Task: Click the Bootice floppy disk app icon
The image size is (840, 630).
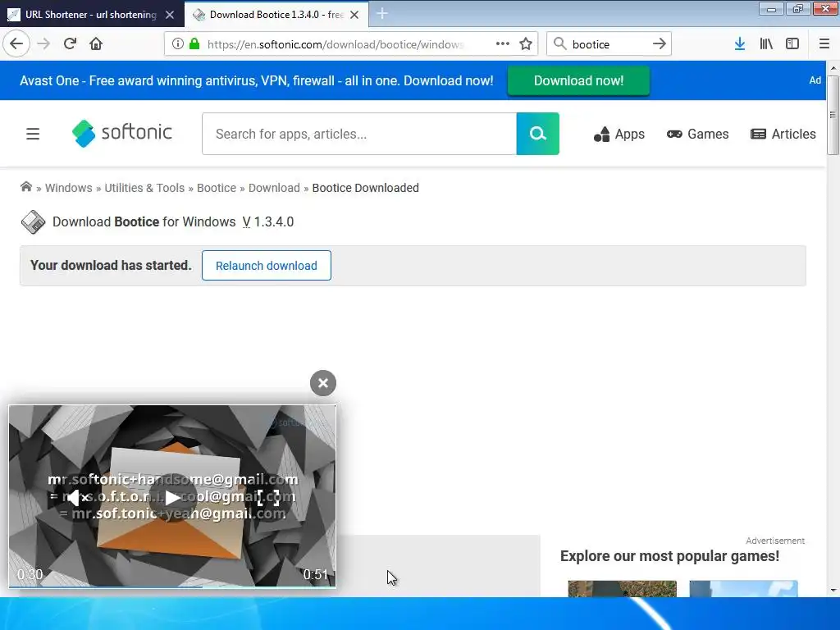Action: click(33, 221)
